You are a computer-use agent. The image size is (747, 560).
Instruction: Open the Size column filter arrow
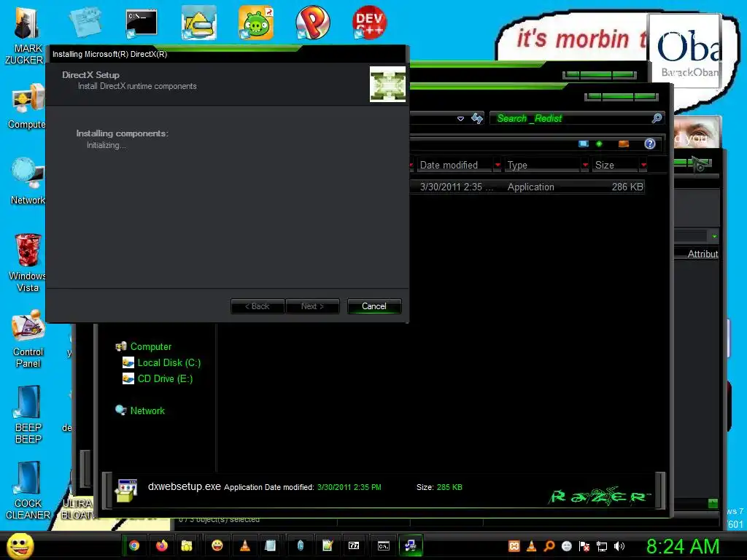(x=643, y=166)
